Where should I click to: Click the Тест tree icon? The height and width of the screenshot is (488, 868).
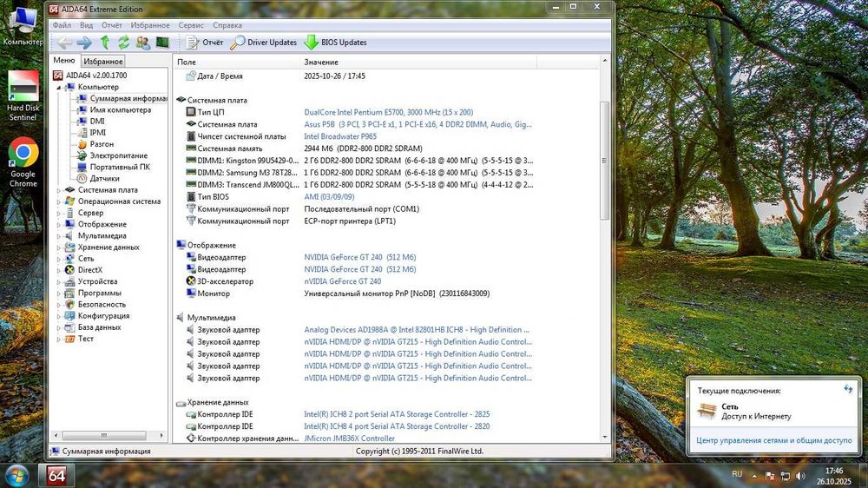[x=69, y=339]
